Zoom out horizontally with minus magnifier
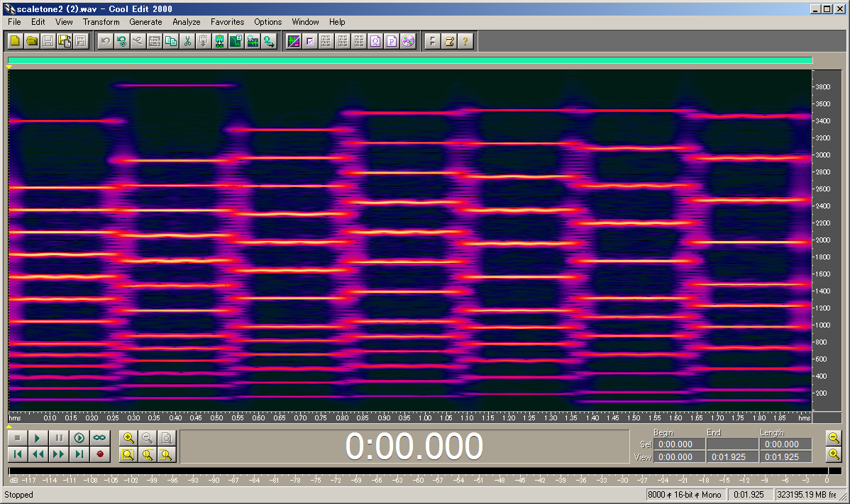Image resolution: width=850 pixels, height=504 pixels. click(x=148, y=438)
